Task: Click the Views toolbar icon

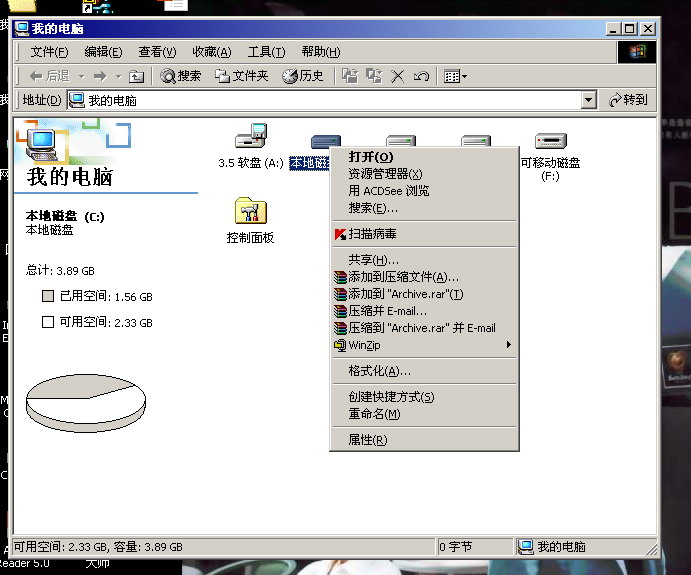Action: pyautogui.click(x=452, y=76)
